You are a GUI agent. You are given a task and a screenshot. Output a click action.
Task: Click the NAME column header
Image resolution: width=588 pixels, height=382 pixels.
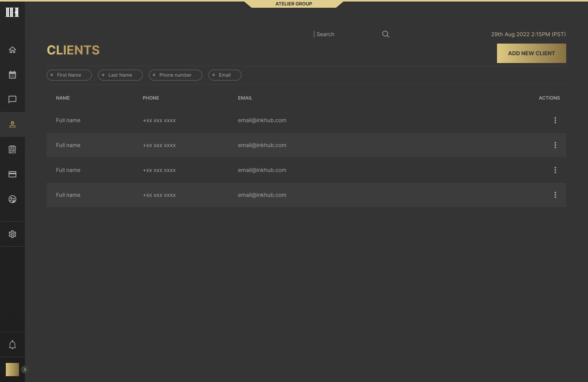click(x=63, y=98)
